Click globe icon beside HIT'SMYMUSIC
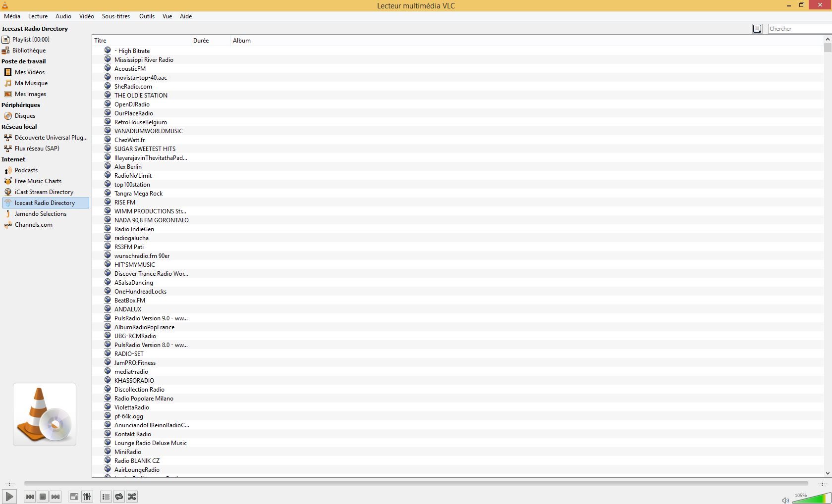The height and width of the screenshot is (504, 832). pyautogui.click(x=108, y=264)
